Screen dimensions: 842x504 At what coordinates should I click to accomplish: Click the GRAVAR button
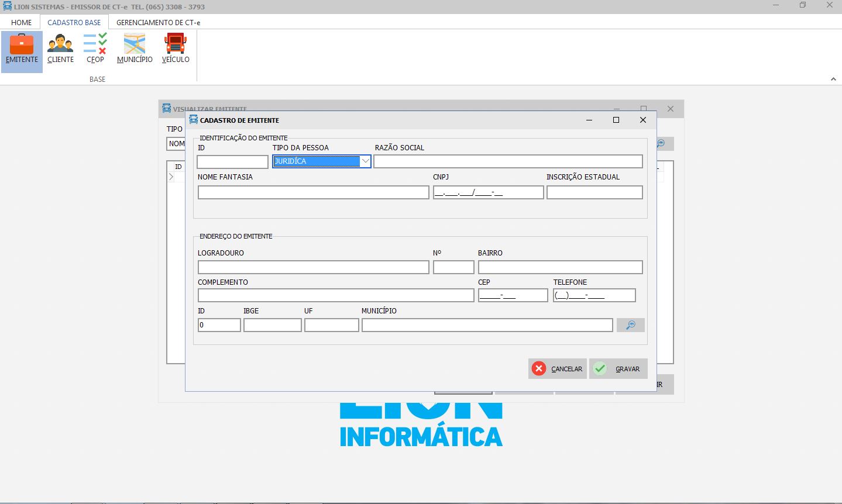click(618, 369)
